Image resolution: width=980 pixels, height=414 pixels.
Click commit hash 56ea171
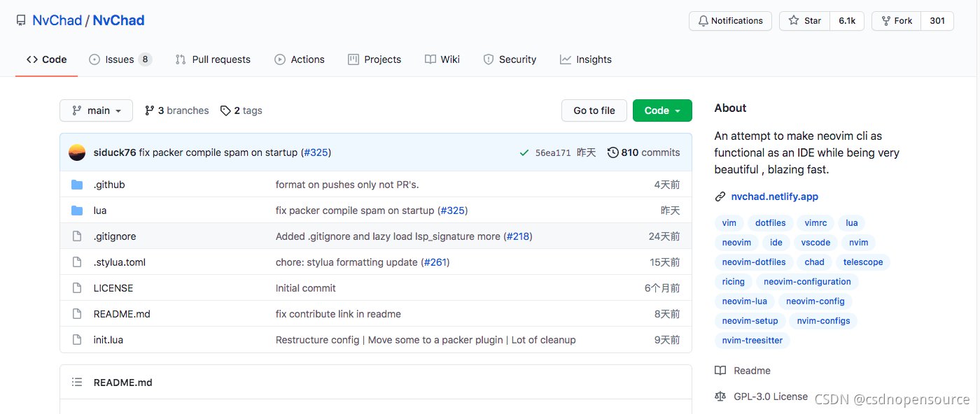click(x=553, y=152)
